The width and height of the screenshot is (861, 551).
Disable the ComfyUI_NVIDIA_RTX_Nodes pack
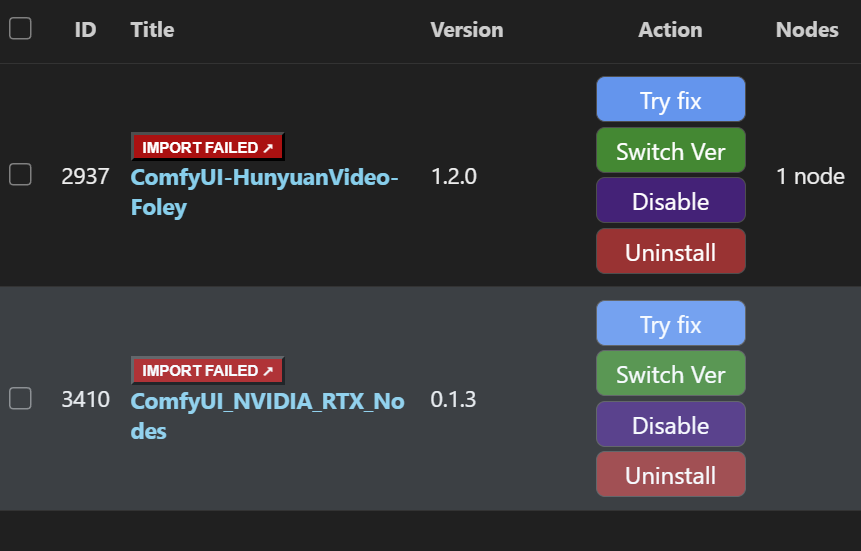coord(670,424)
